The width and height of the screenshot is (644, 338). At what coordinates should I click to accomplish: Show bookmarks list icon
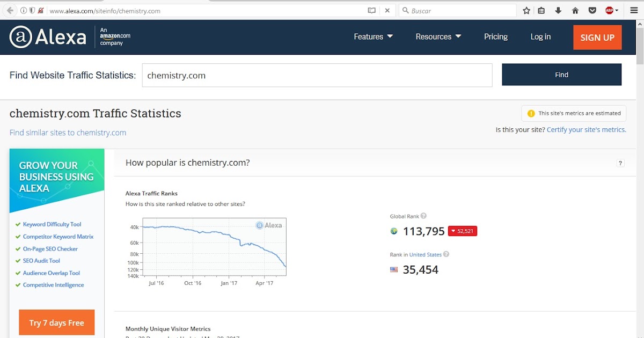click(x=541, y=10)
